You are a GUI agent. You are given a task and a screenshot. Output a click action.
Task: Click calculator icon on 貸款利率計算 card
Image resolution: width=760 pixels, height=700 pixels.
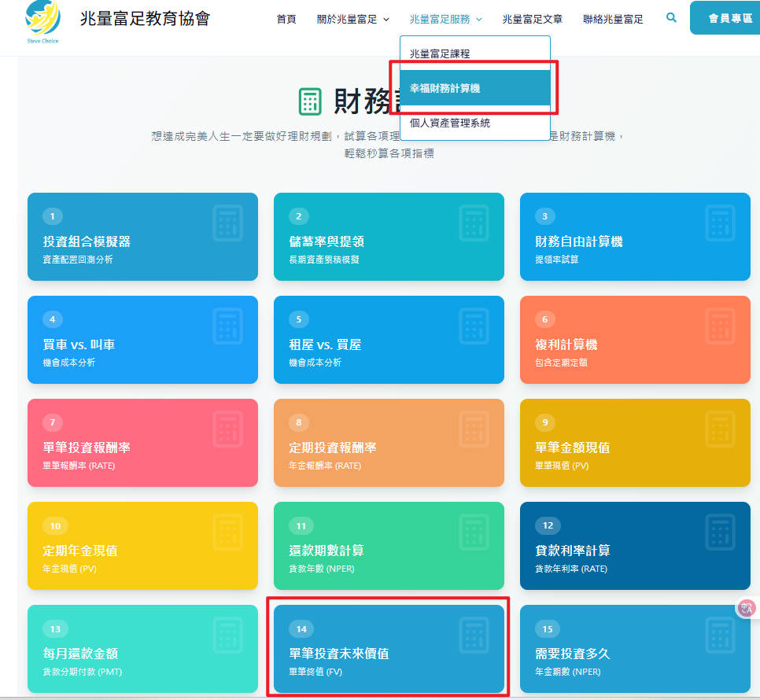pos(720,532)
